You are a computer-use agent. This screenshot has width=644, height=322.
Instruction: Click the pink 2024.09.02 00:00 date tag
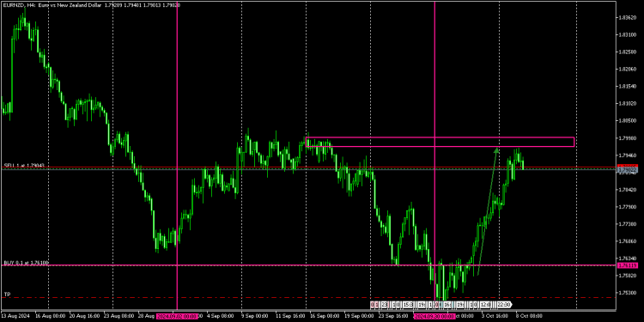[x=177, y=316]
